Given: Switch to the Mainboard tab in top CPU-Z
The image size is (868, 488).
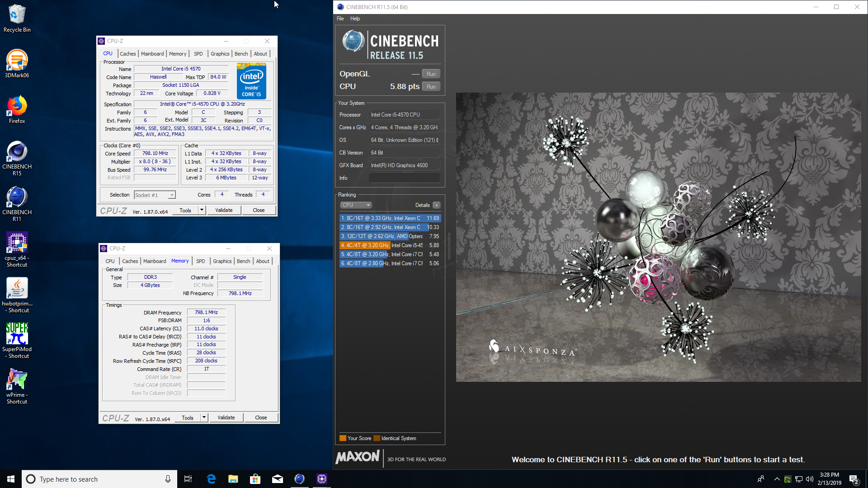Looking at the screenshot, I should point(152,54).
